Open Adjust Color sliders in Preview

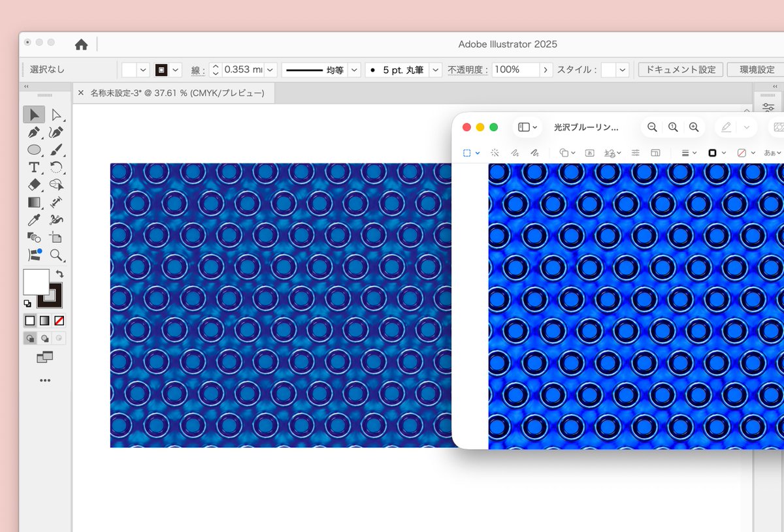(635, 153)
